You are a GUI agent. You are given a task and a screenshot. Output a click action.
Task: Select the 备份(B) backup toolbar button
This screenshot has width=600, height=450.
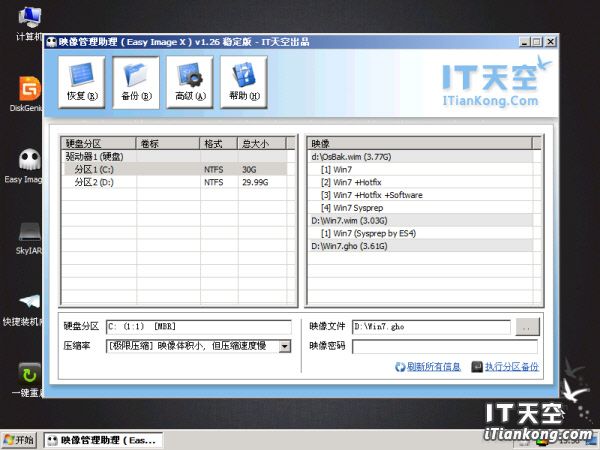[136, 82]
